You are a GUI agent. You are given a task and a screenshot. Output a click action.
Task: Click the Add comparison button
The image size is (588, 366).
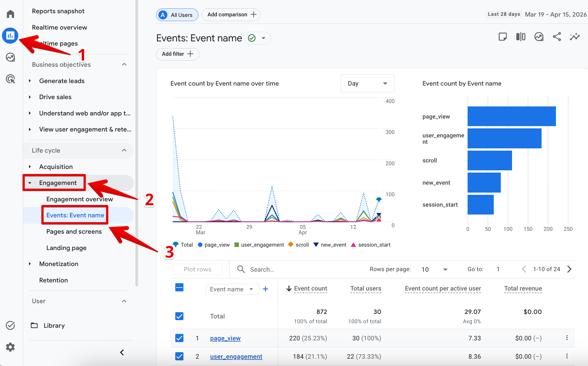pyautogui.click(x=231, y=15)
